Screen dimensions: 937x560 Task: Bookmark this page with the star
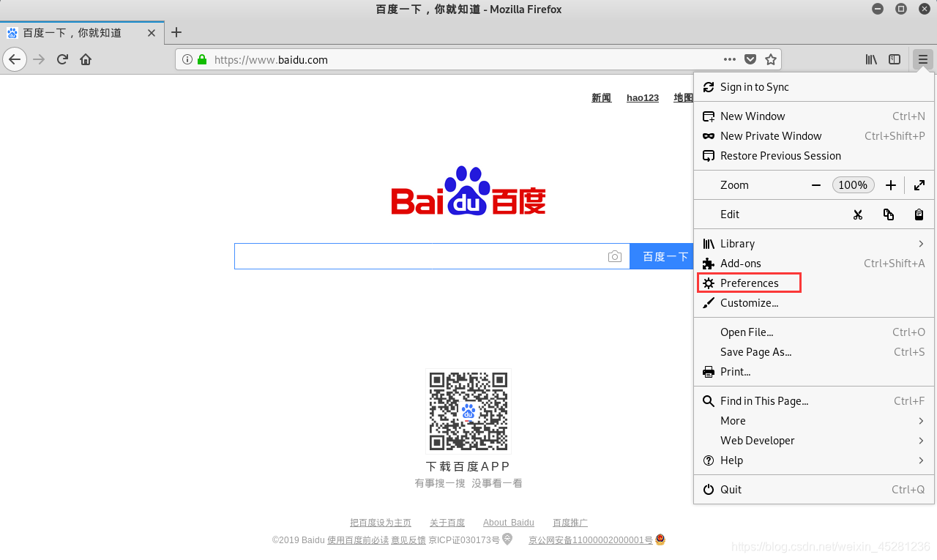(771, 59)
